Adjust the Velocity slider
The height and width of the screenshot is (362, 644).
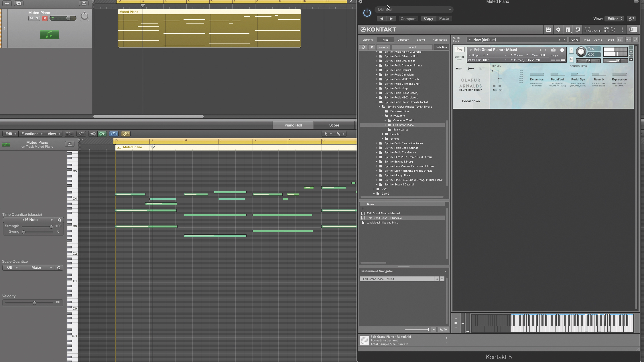[x=34, y=303]
